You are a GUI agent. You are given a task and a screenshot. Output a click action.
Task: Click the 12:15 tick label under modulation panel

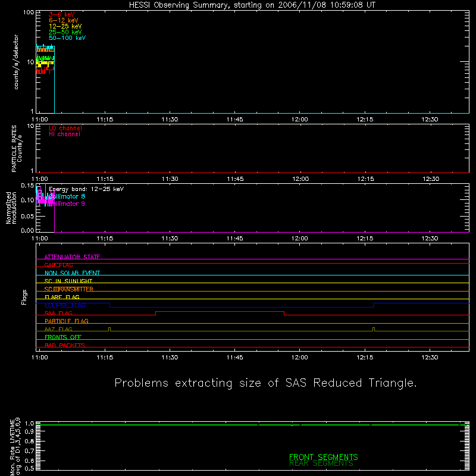pos(365,239)
